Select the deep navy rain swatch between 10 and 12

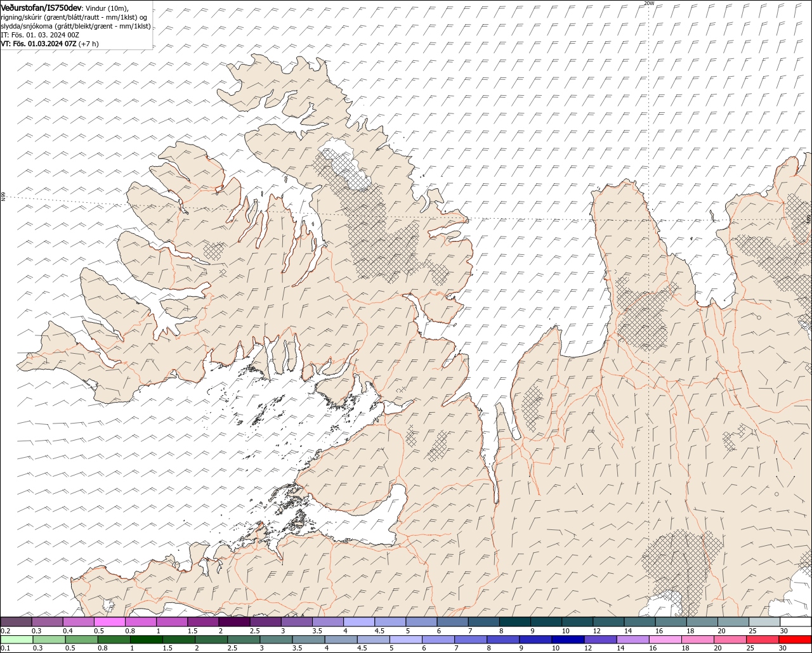tap(568, 640)
